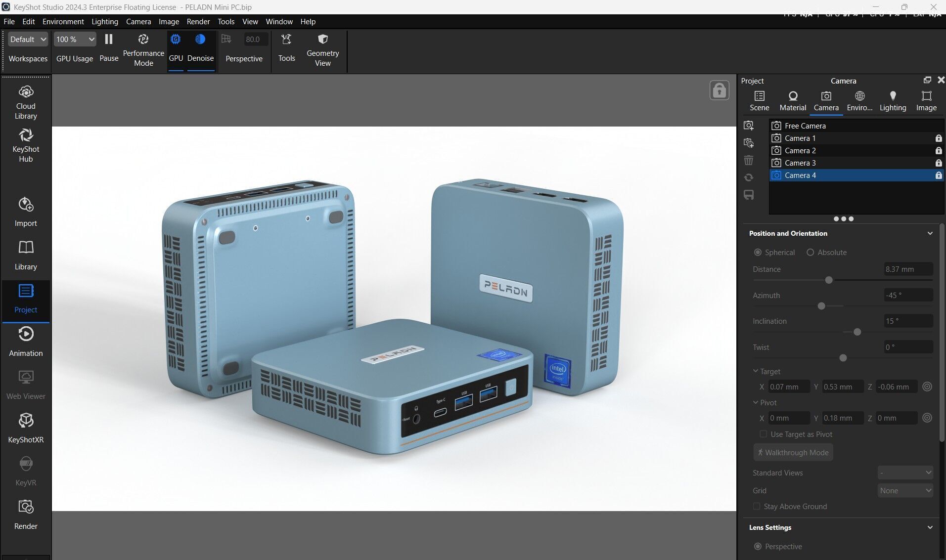Click the camera lock icon in viewport
946x560 pixels.
point(719,90)
